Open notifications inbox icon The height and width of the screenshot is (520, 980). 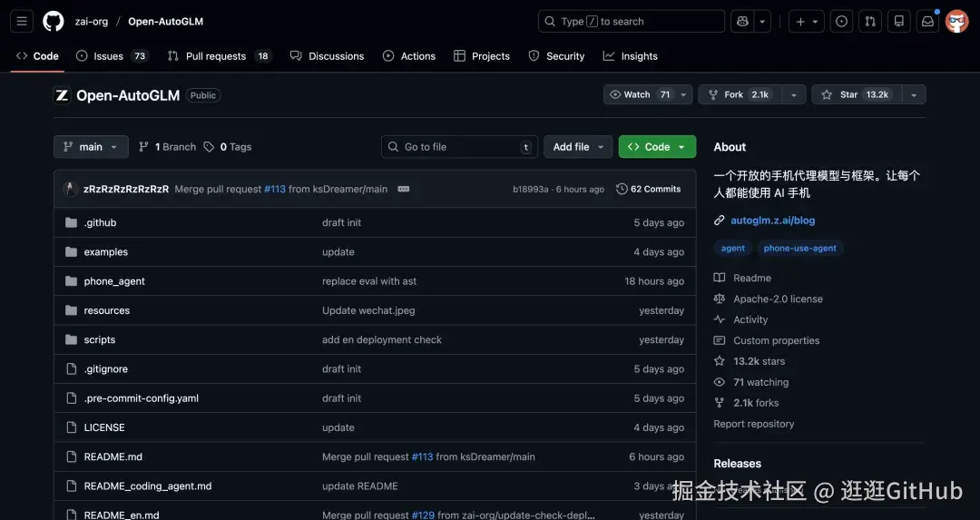click(x=927, y=21)
